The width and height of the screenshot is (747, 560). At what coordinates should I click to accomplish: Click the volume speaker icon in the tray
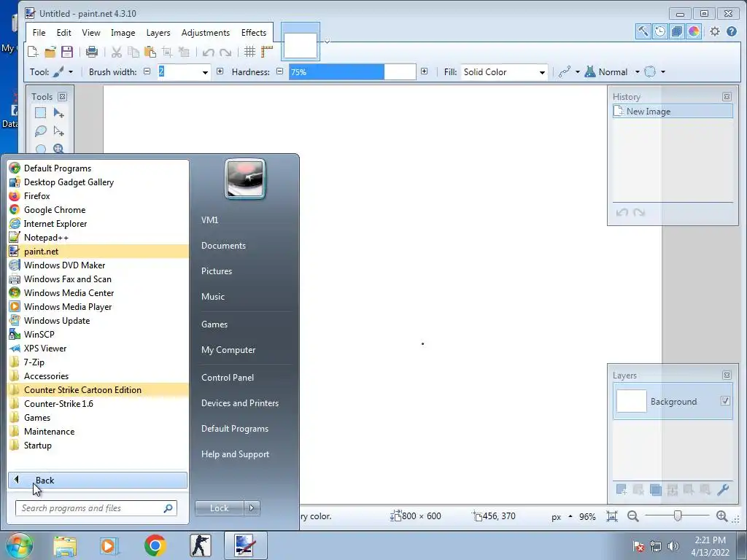673,545
